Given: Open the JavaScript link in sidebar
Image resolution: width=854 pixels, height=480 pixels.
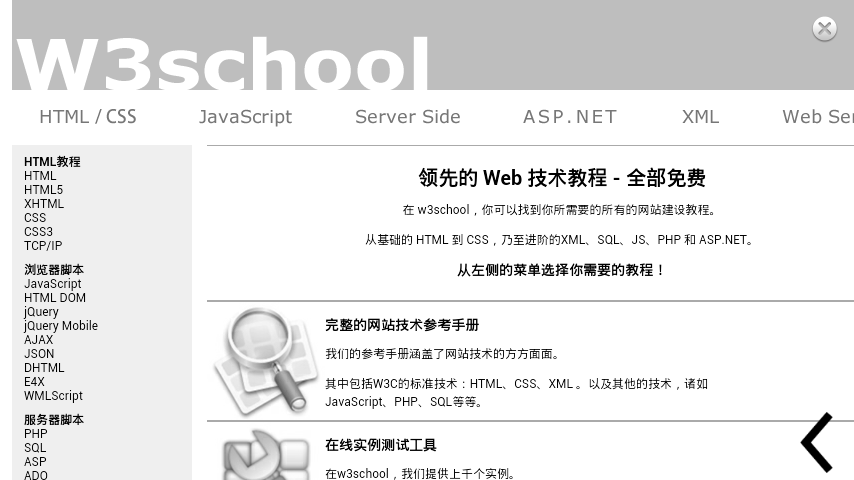Looking at the screenshot, I should tap(52, 284).
